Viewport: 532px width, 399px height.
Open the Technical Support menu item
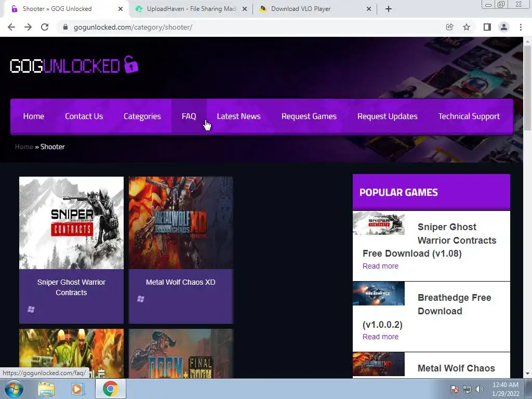469,116
